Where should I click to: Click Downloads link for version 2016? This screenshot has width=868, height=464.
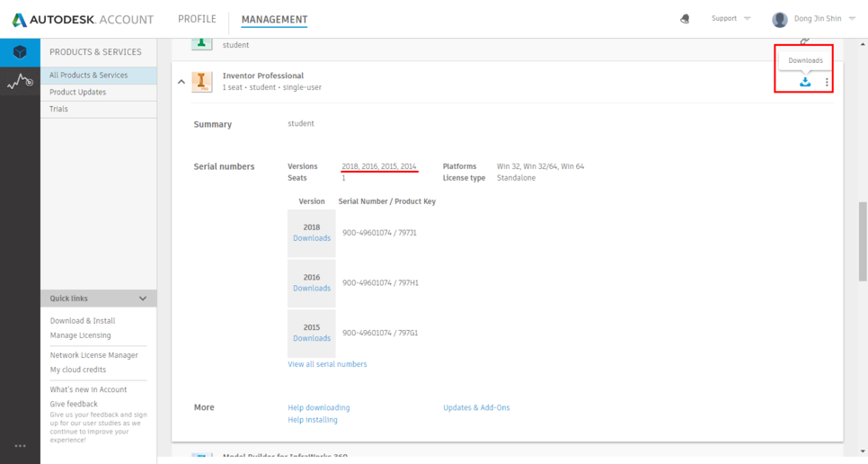coord(312,289)
